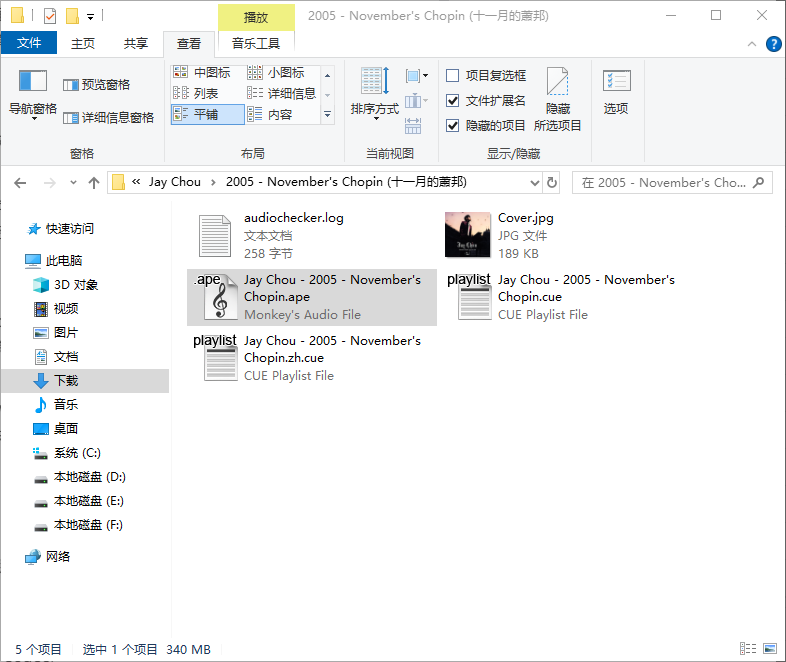Screen dimensions: 786x662
Task: Choose content layout
Action: 270,115
